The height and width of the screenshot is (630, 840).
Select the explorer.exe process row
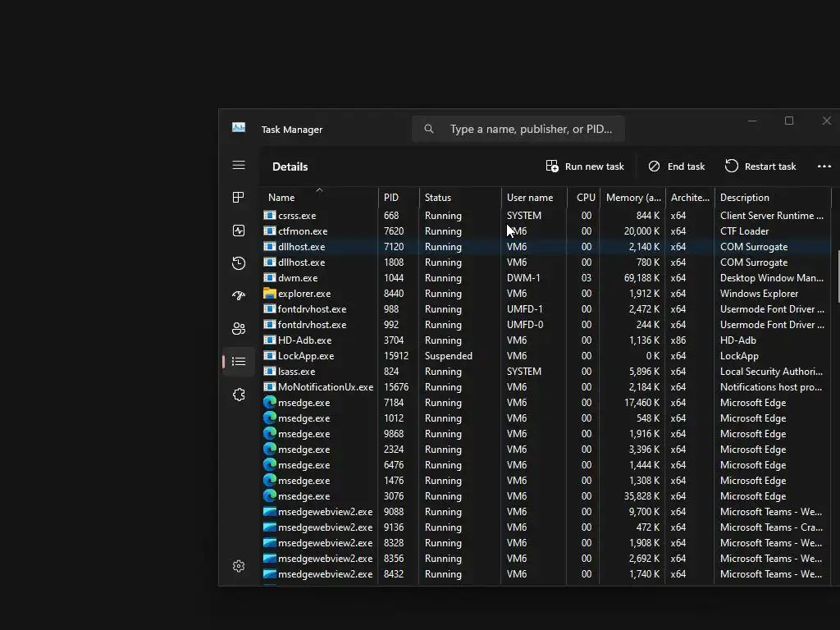(x=546, y=294)
